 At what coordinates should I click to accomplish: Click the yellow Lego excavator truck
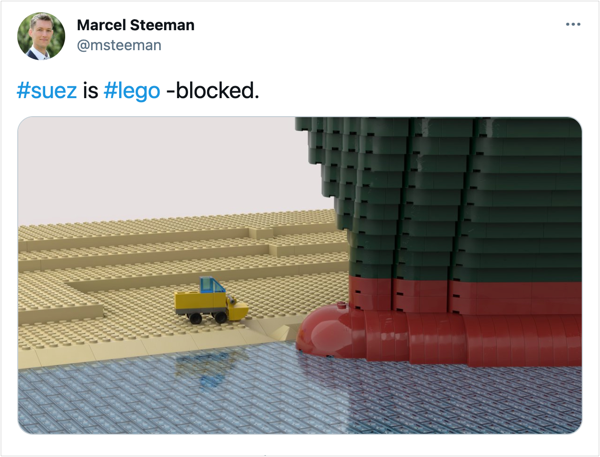211,301
